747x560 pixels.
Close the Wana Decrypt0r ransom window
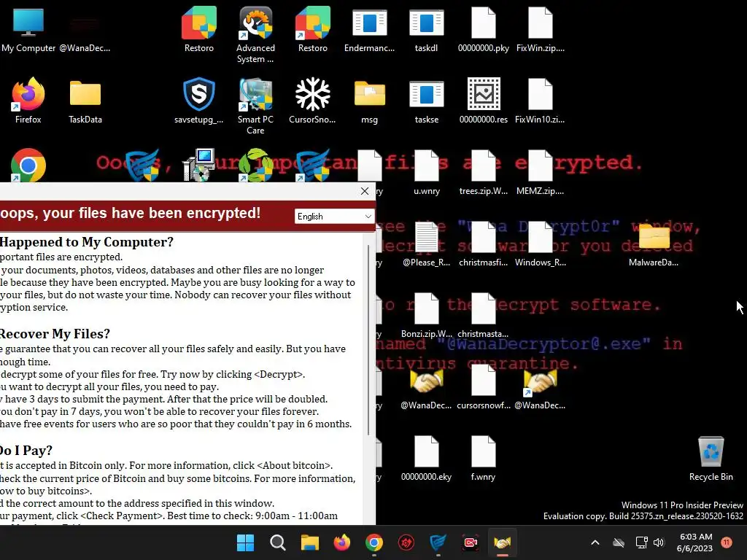coord(365,191)
